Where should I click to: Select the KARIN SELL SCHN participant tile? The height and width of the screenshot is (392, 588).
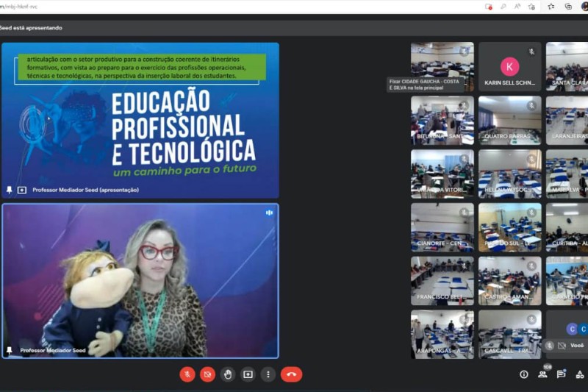[x=509, y=67]
